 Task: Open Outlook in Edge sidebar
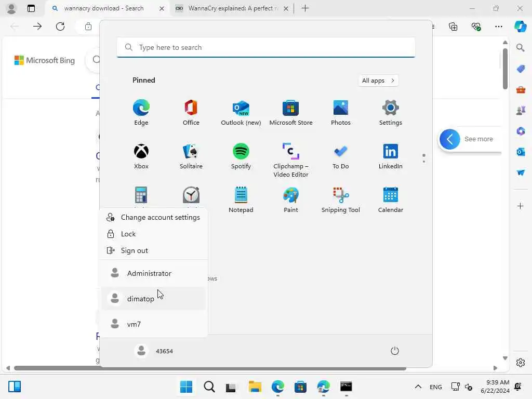(x=521, y=152)
